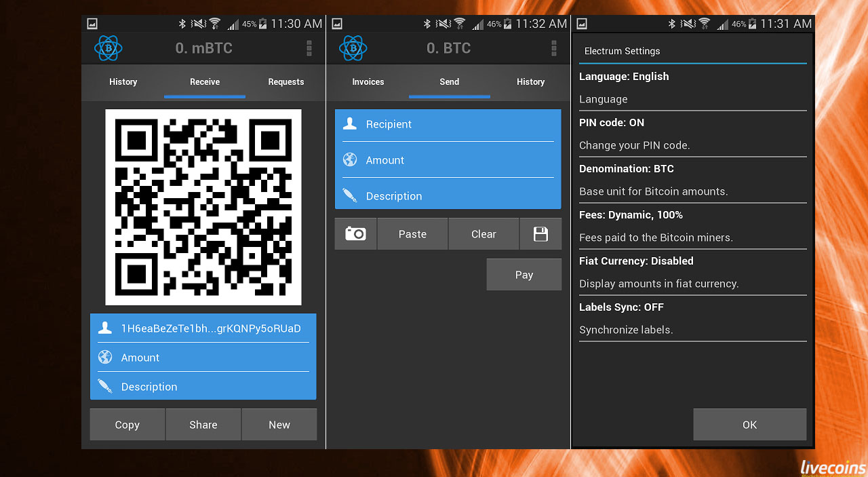Toggle Fiat Currency: Disabled setting
Screen dimensions: 868x477
693,272
